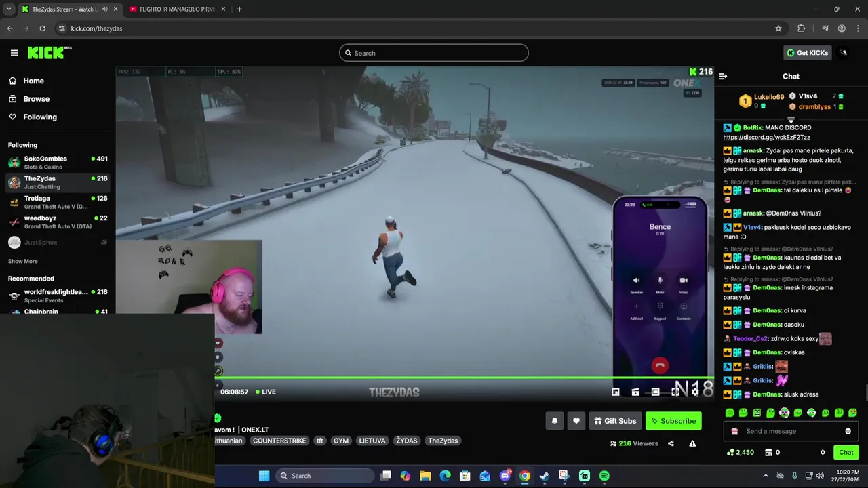Open Home in the Kick sidebar
The height and width of the screenshot is (488, 868).
pos(33,81)
